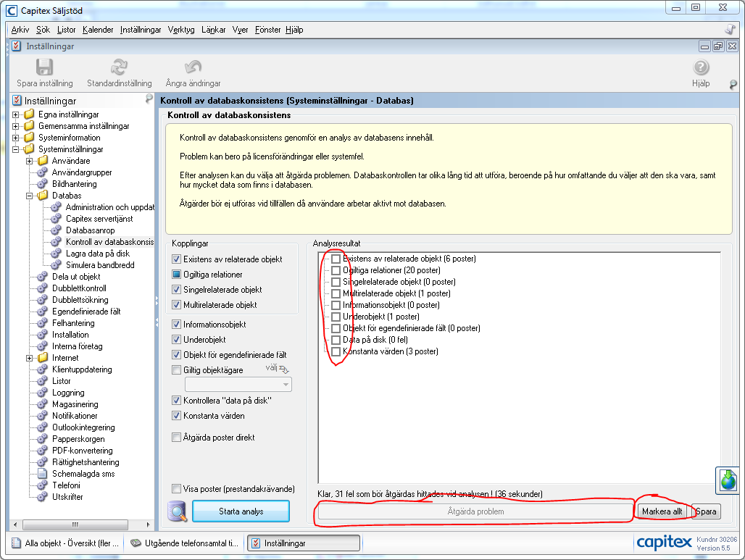745x560 pixels.
Task: Check Konstanta värden (3 poster) result box
Action: (x=336, y=351)
